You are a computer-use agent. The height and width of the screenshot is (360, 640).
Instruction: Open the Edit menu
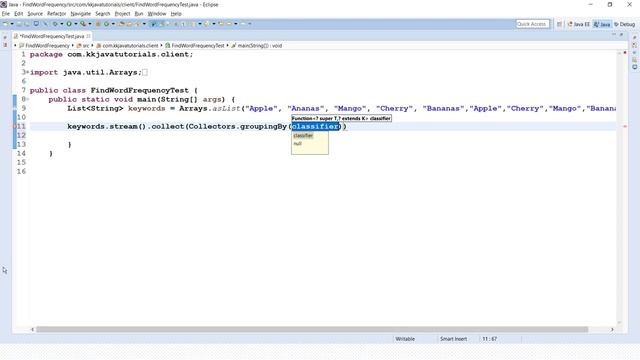point(18,13)
